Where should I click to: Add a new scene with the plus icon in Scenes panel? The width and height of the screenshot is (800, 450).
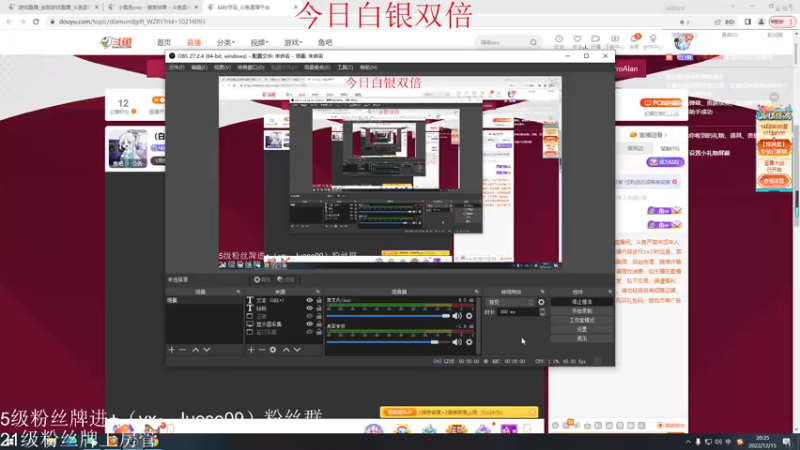pyautogui.click(x=171, y=349)
